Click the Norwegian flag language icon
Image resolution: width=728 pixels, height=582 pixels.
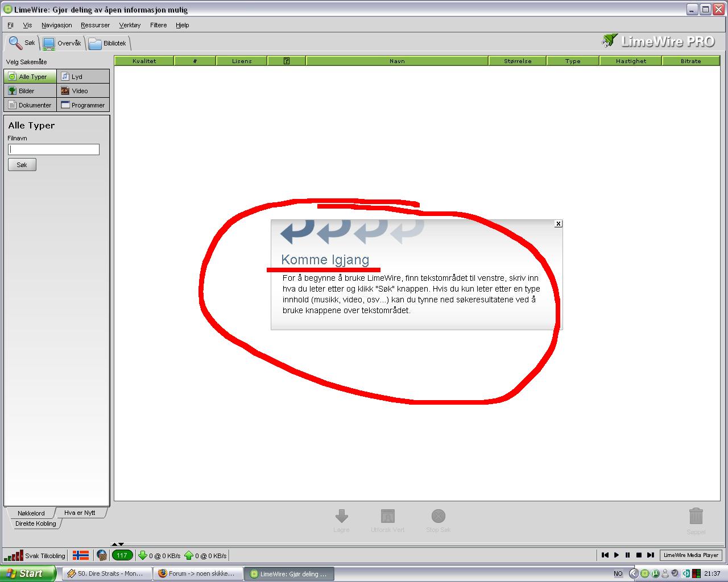81,555
